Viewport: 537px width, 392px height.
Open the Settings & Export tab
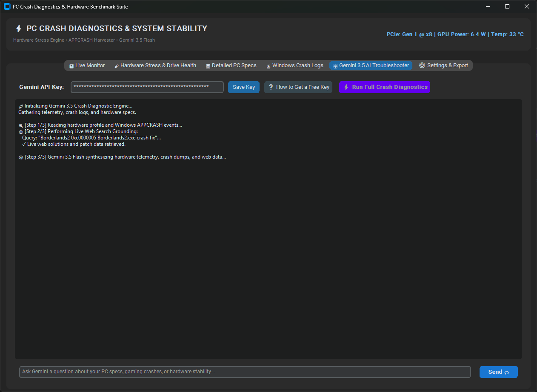click(x=443, y=65)
